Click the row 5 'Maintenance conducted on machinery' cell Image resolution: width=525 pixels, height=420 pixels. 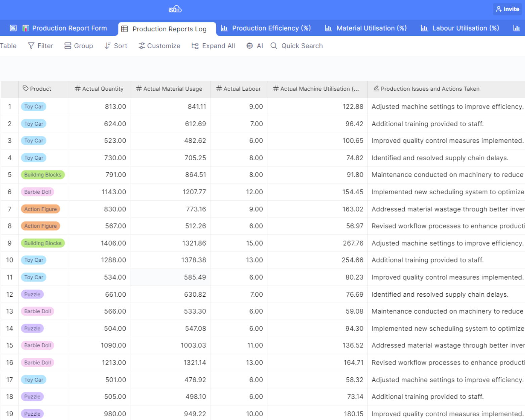[x=446, y=175]
